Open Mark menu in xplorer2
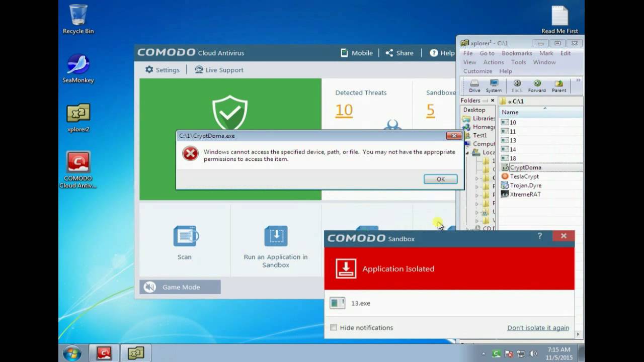This screenshot has height=362, width=644. point(546,53)
